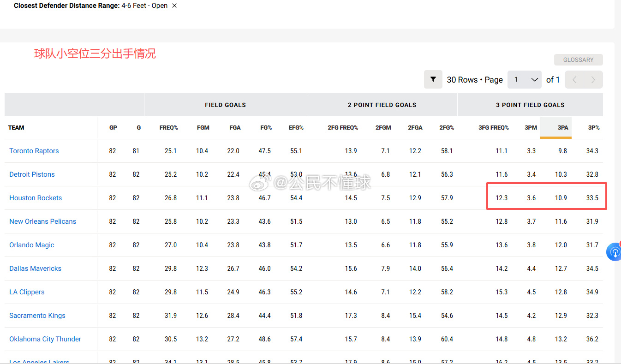Sort table by FG% column header
621x364 pixels.
(x=266, y=128)
